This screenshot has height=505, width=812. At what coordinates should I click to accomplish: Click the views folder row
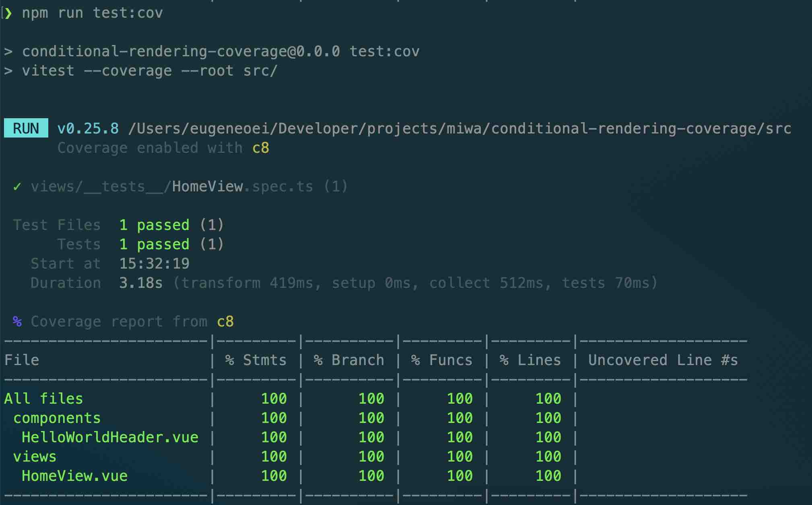(35, 457)
